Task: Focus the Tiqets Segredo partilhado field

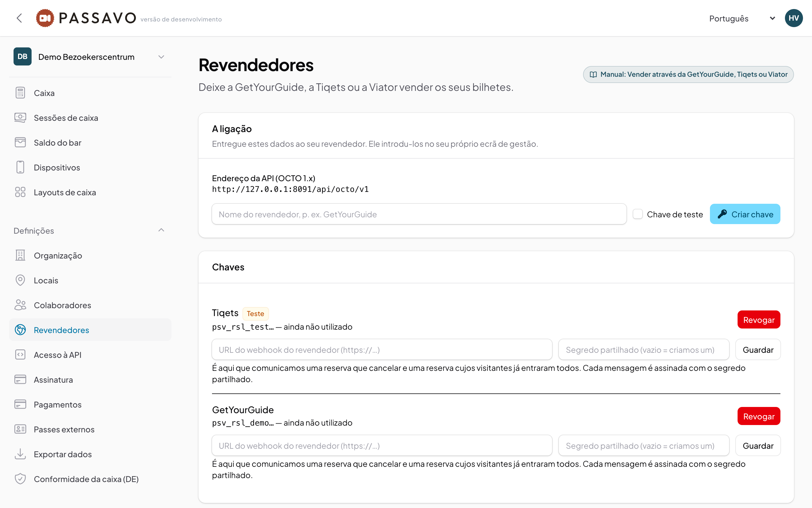Action: (644, 350)
